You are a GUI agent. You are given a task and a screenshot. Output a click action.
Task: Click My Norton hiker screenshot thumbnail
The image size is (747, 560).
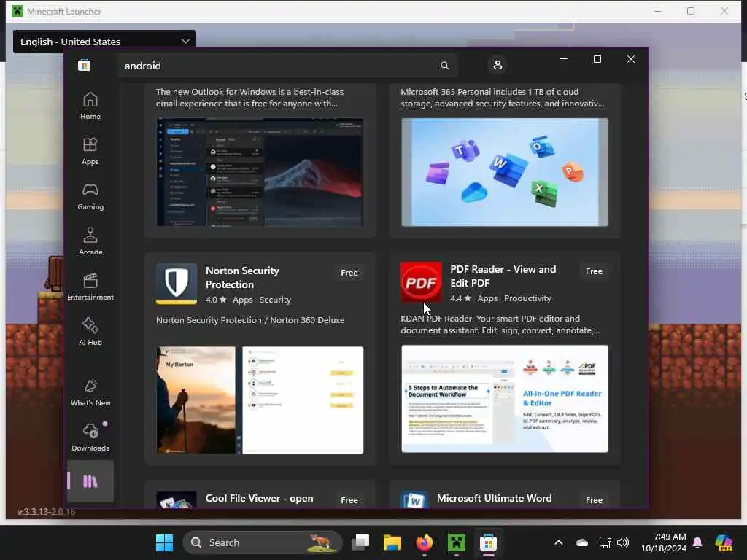pyautogui.click(x=196, y=400)
